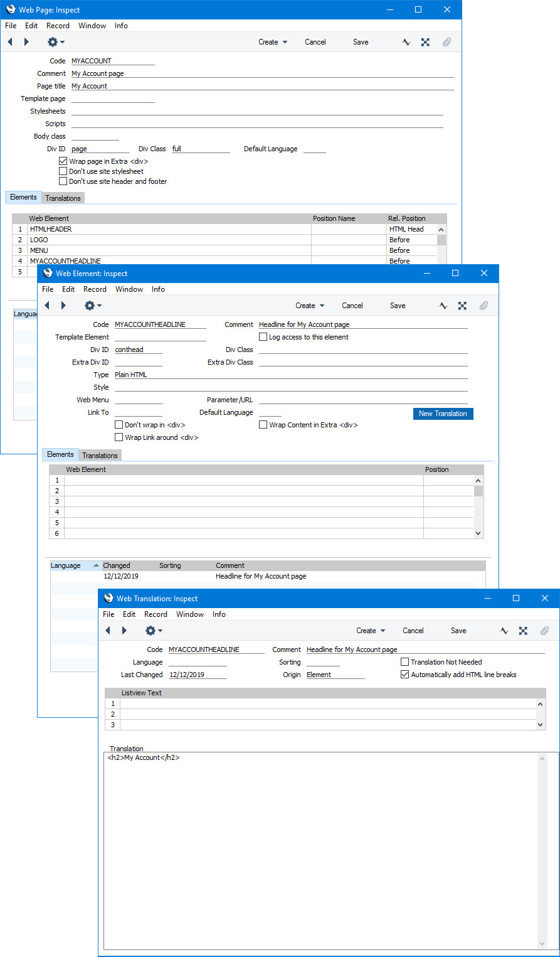This screenshot has height=957, width=560.
Task: Click the Web Translation window title bar logo
Action: [108, 599]
